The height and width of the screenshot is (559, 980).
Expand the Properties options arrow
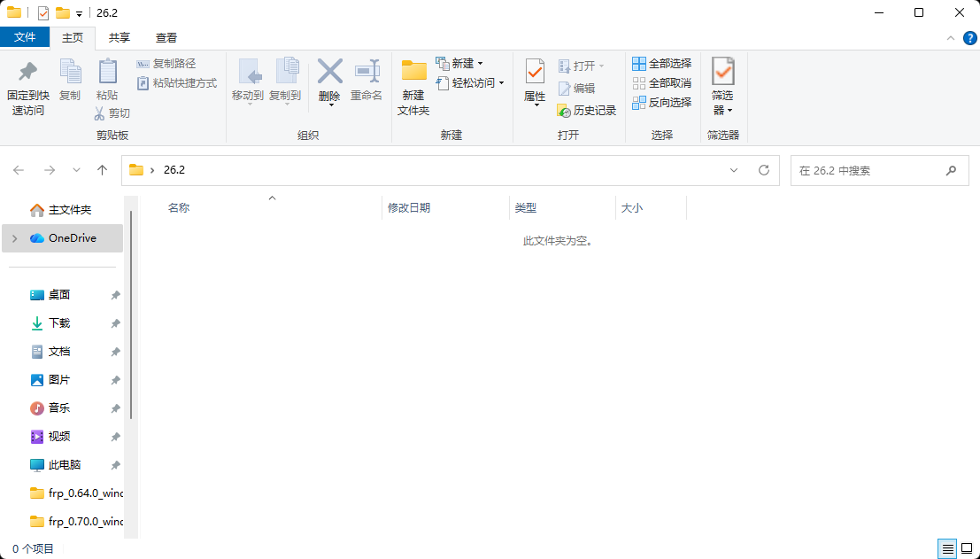(x=536, y=105)
